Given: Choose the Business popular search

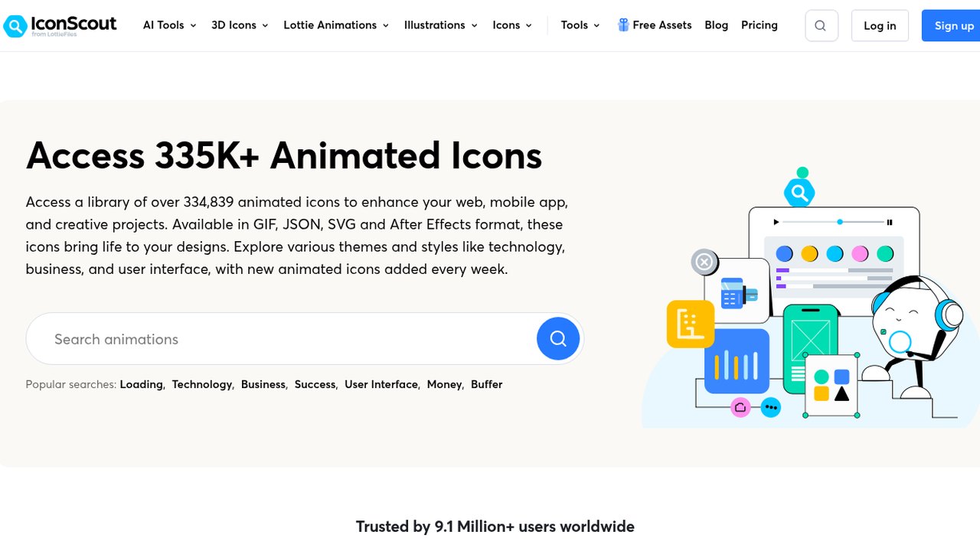Looking at the screenshot, I should pyautogui.click(x=263, y=384).
